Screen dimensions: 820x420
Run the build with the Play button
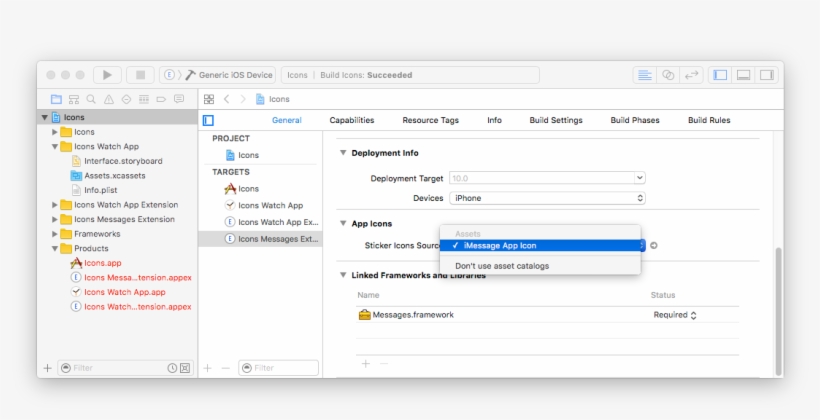(x=107, y=75)
